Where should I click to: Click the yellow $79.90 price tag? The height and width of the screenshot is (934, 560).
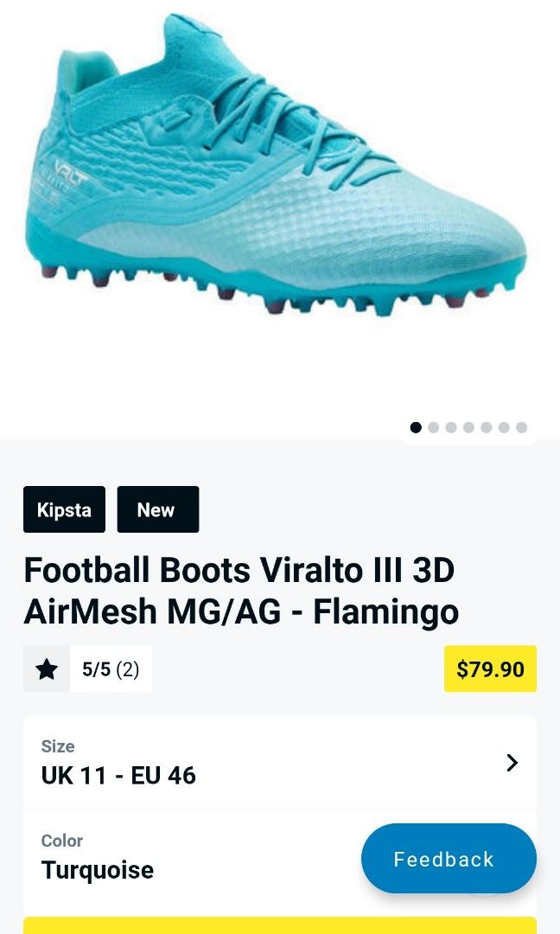click(490, 669)
